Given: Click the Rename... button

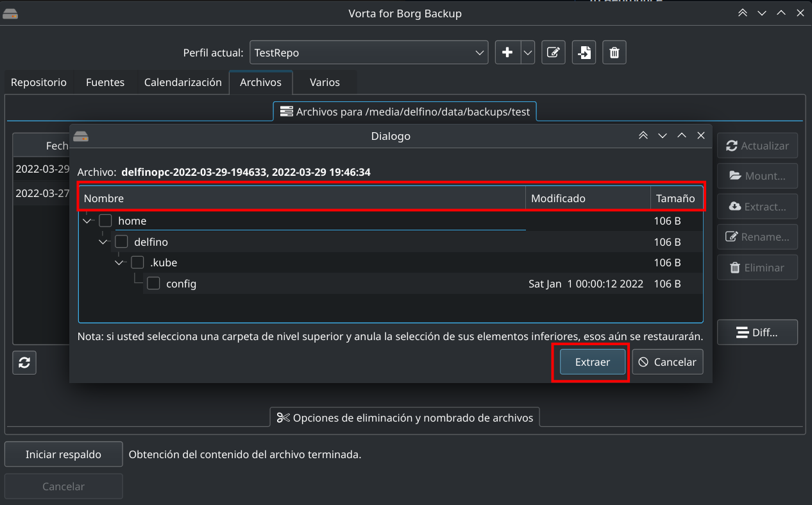Looking at the screenshot, I should coord(757,237).
